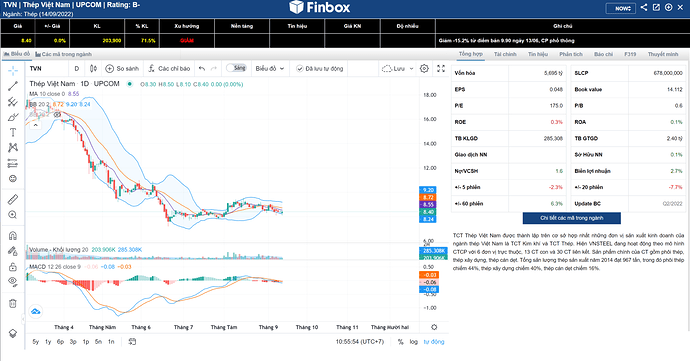Select the crosshair cursor tool
Viewport: 690px width, 361px height.
click(x=13, y=70)
